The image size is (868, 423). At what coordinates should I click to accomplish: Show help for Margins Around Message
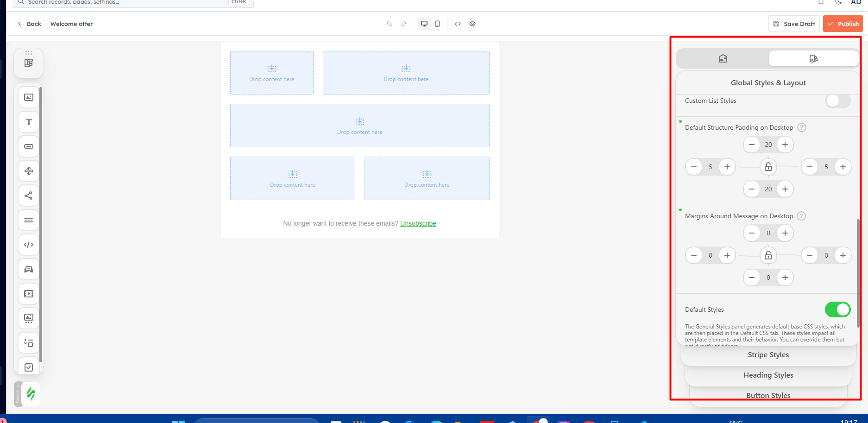pos(801,216)
